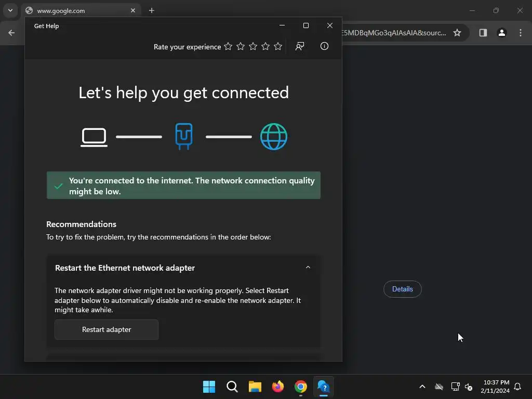Click the globe internet icon
The width and height of the screenshot is (532, 399).
pyautogui.click(x=274, y=137)
